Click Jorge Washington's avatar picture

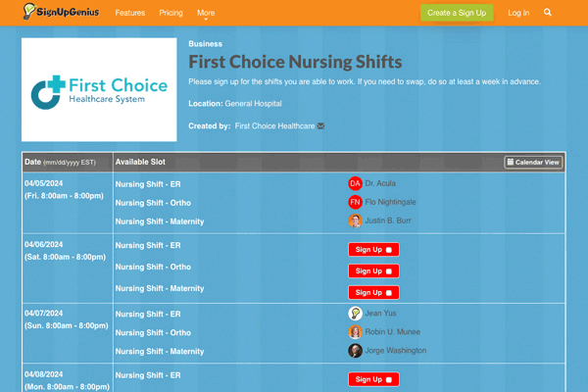pos(355,351)
